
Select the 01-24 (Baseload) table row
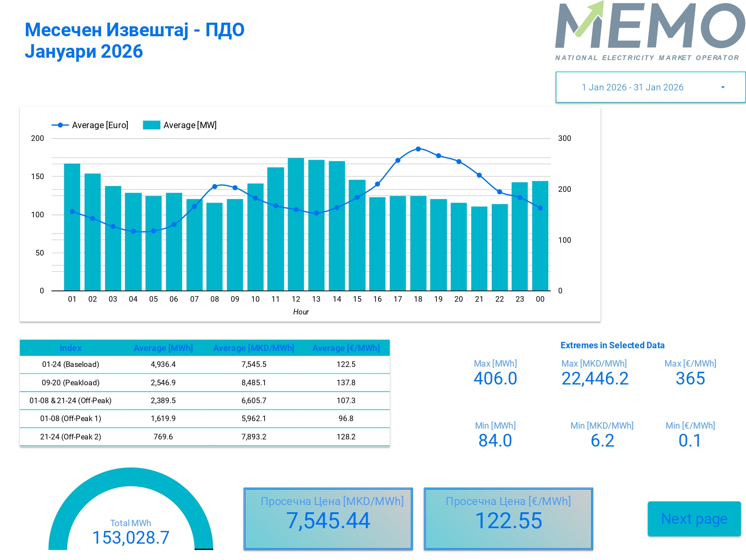[205, 365]
